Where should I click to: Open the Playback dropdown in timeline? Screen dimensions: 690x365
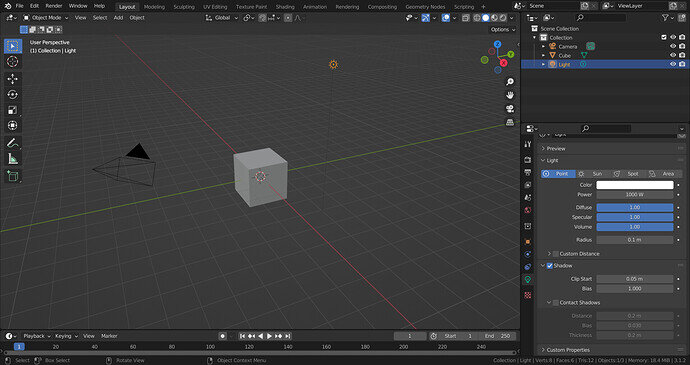(x=37, y=336)
